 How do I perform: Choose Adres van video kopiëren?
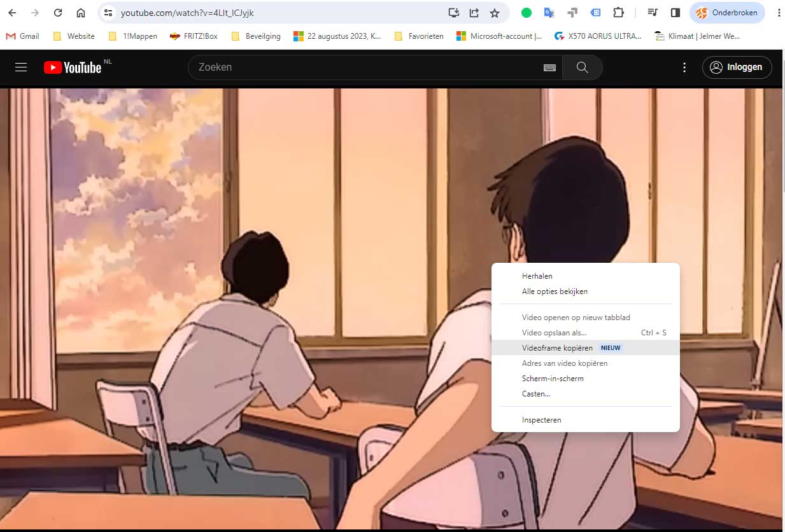tap(586, 363)
